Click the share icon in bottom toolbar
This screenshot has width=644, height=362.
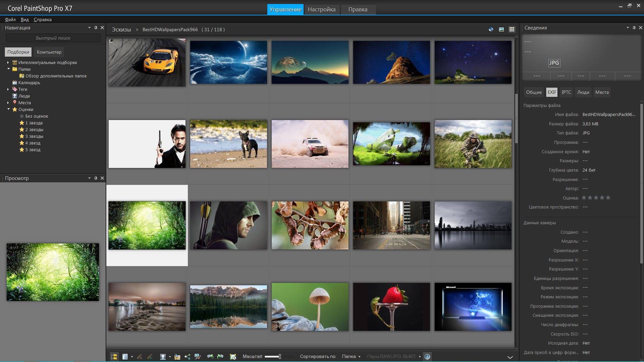(187, 357)
